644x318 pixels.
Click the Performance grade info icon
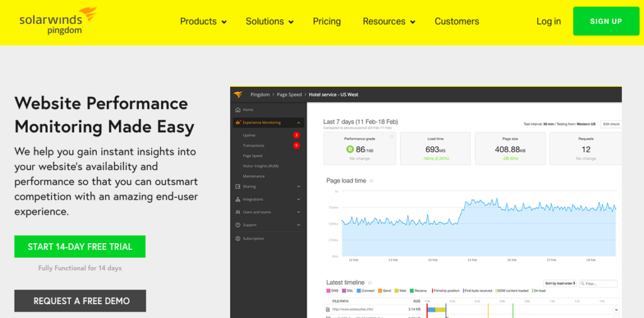(x=391, y=137)
